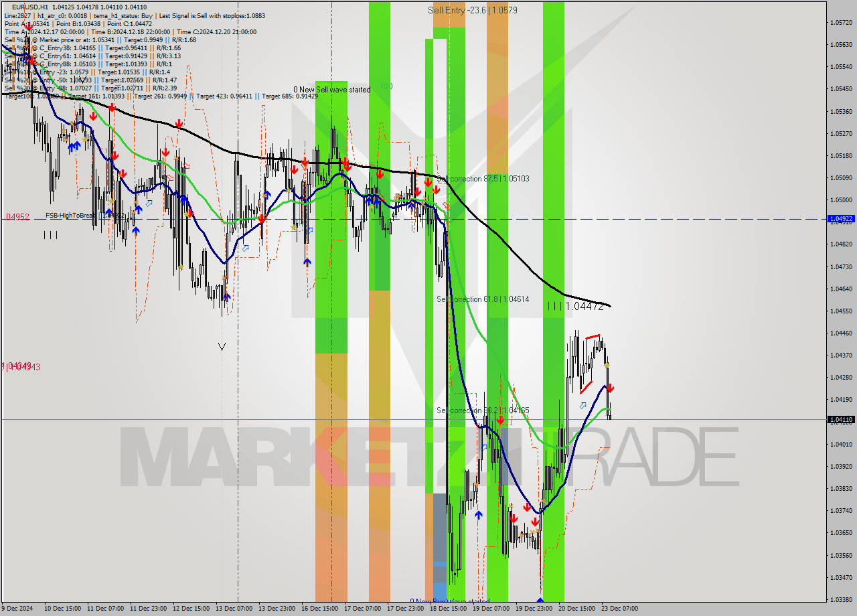
Task: Click the 1.05180 price axis label
Action: [841, 156]
